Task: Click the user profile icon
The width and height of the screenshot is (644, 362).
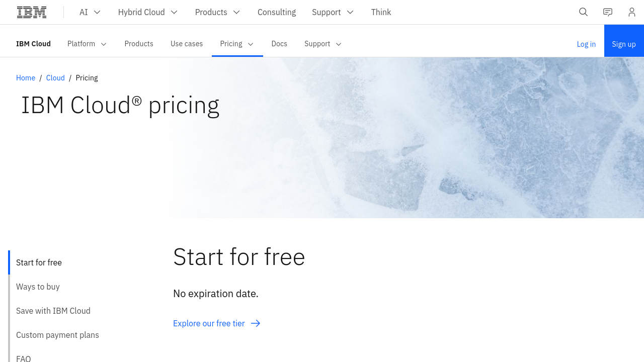Action: (x=632, y=12)
